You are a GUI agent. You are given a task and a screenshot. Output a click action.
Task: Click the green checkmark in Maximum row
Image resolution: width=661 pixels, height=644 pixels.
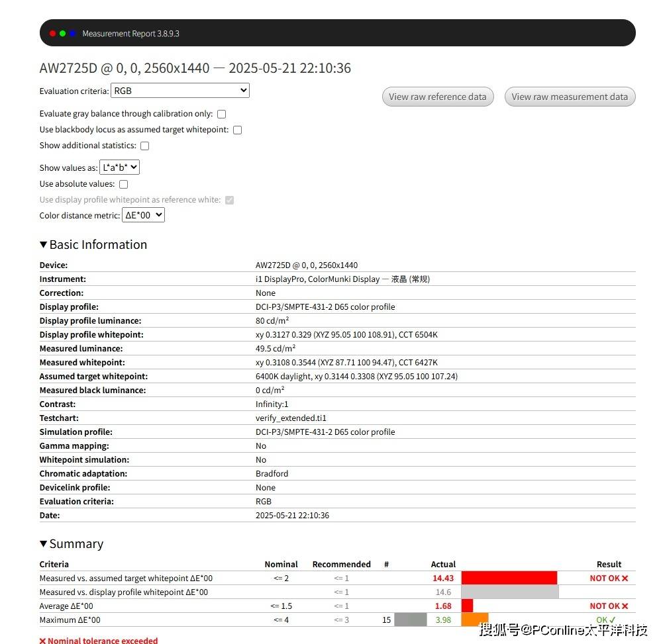tap(613, 620)
